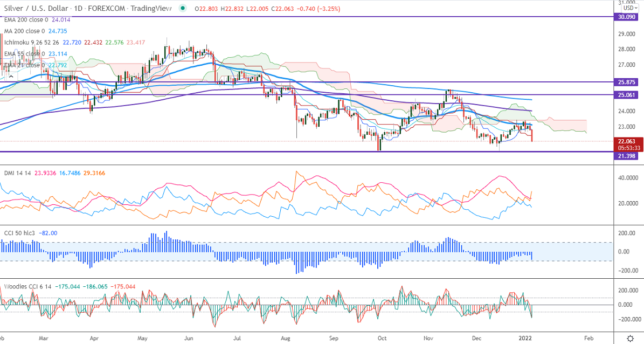Click the Ichimoku value 23.417

click(x=135, y=43)
